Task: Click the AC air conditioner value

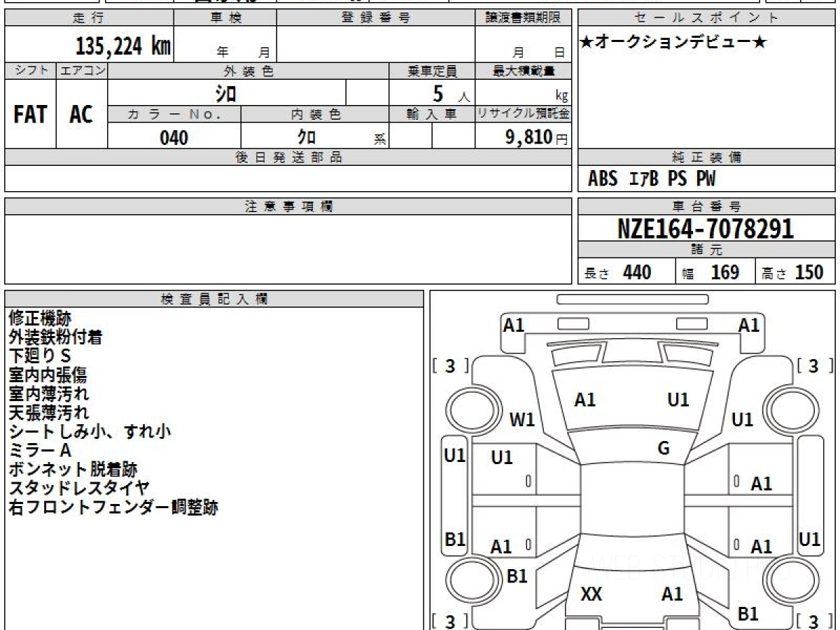Action: point(81,114)
